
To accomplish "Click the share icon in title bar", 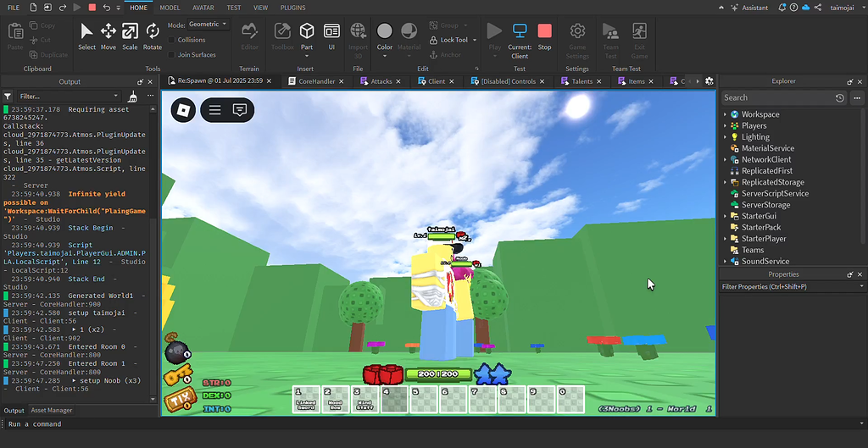I will coord(818,8).
